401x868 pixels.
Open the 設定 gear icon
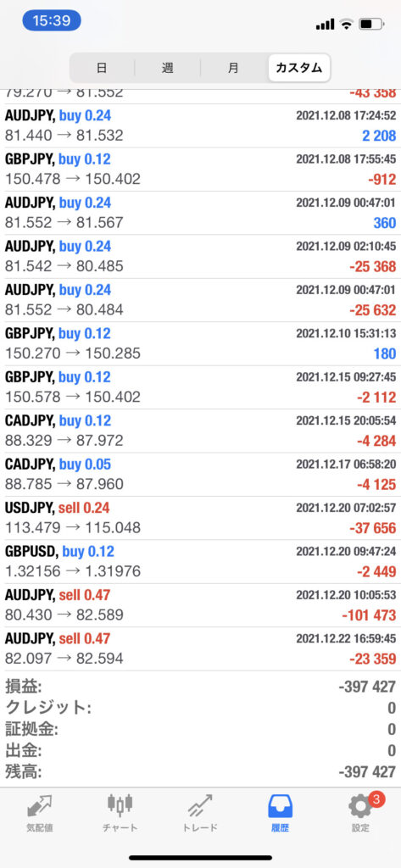point(360,807)
